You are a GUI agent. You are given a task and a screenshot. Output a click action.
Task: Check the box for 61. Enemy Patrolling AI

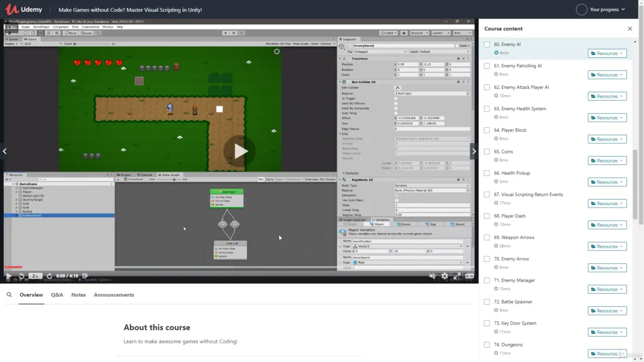pos(487,66)
